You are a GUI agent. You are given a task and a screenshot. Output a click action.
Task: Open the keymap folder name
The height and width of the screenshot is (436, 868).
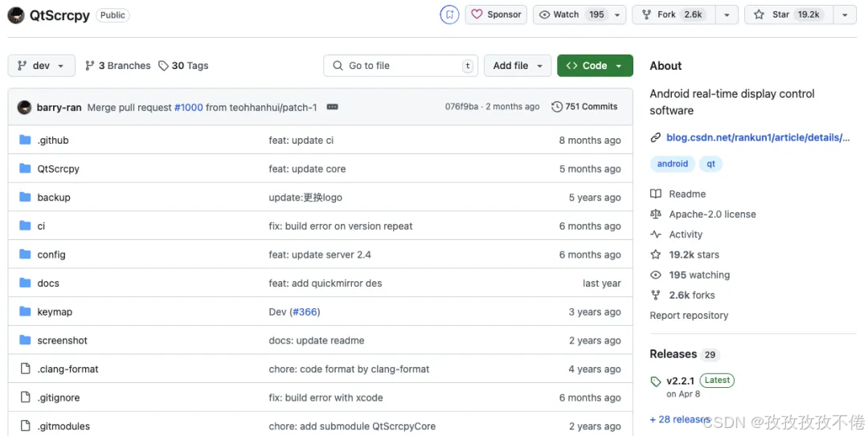[x=55, y=312]
